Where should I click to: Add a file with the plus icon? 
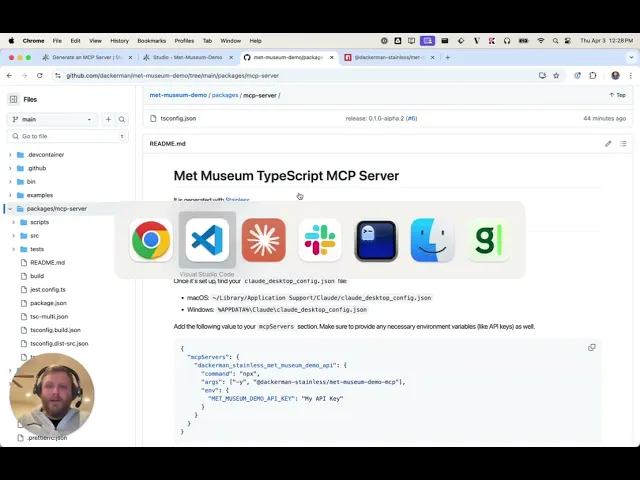click(x=108, y=119)
